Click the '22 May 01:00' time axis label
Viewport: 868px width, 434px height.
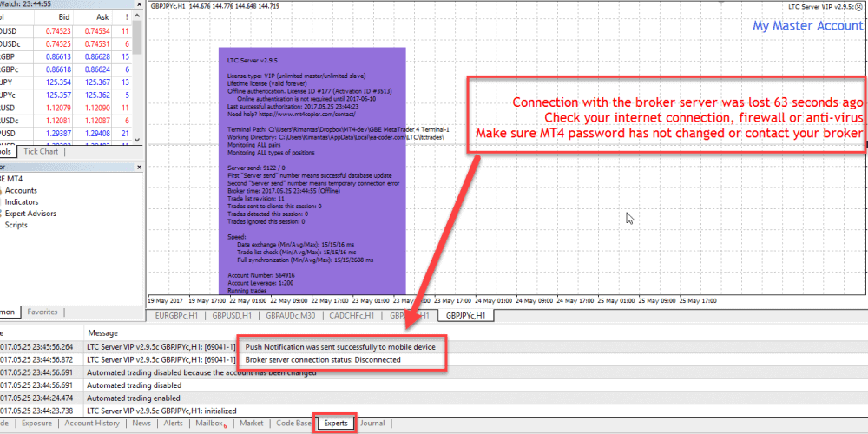(x=247, y=302)
